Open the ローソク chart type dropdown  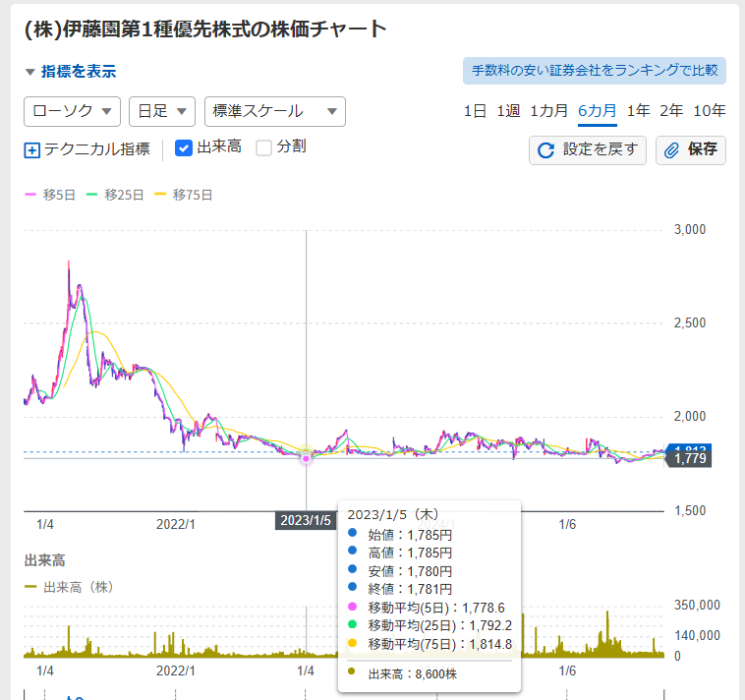point(72,111)
